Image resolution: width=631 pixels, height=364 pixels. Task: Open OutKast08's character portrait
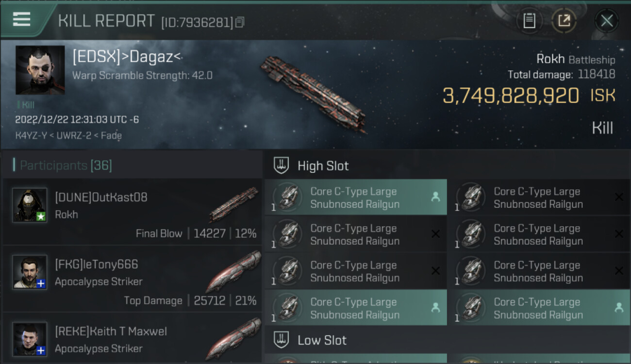point(30,205)
